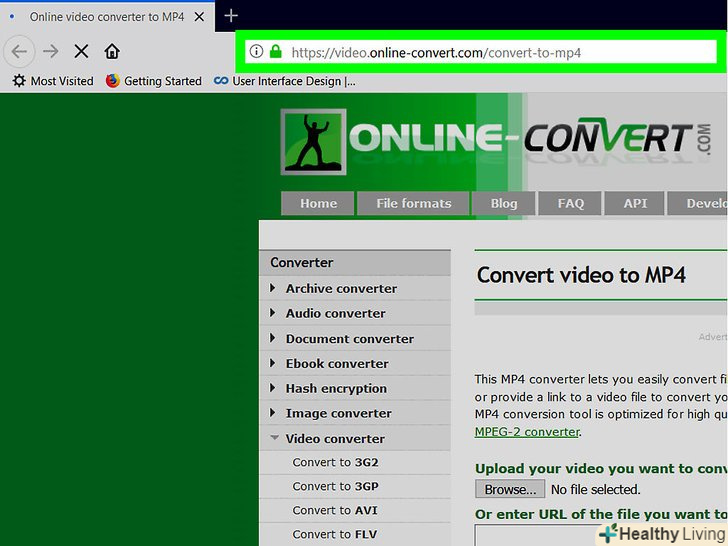728x546 pixels.
Task: Click the Online-Convert logo image
Action: [x=312, y=142]
